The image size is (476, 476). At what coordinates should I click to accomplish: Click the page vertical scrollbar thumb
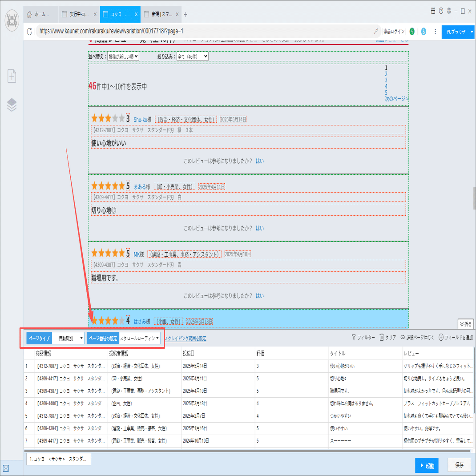[474, 198]
